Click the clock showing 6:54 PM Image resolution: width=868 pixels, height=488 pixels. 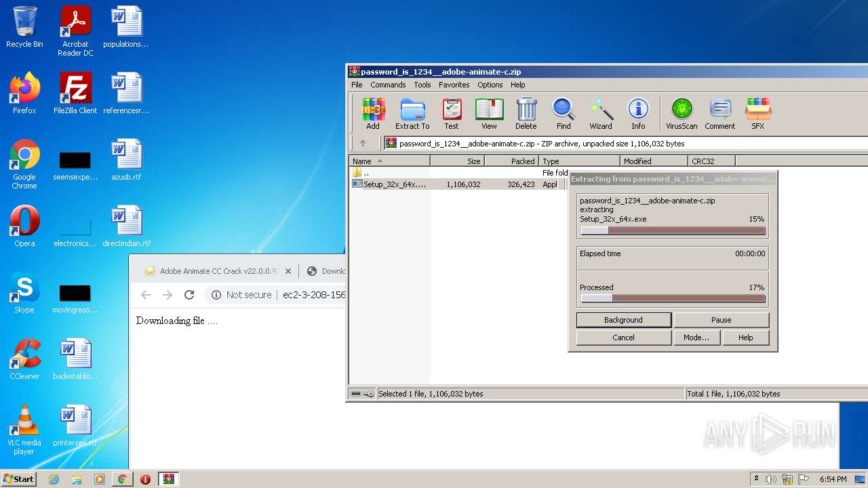click(833, 479)
